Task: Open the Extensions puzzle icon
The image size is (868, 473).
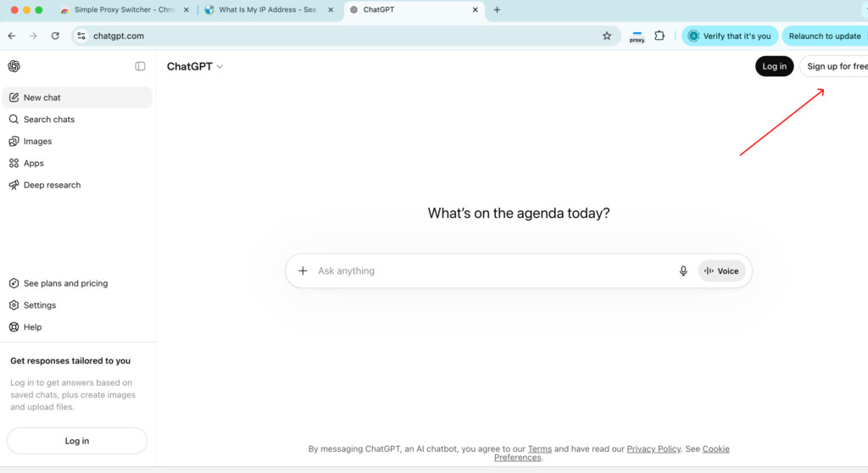Action: pyautogui.click(x=659, y=36)
